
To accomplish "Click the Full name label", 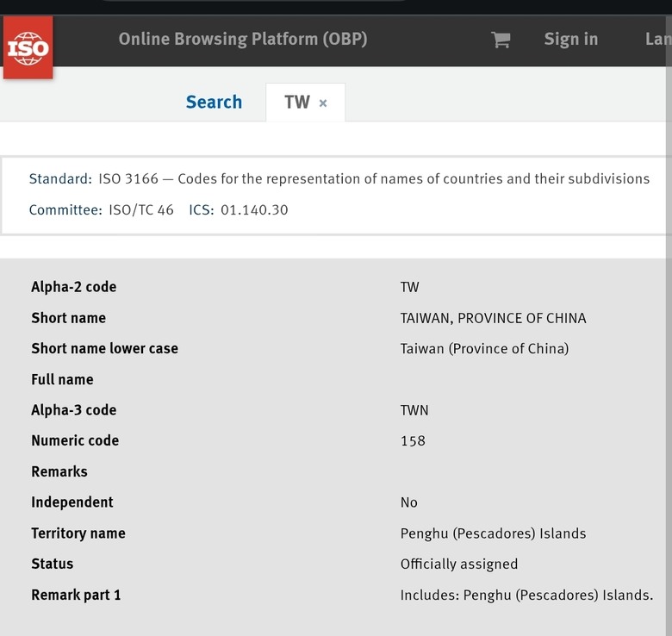I will (x=62, y=379).
